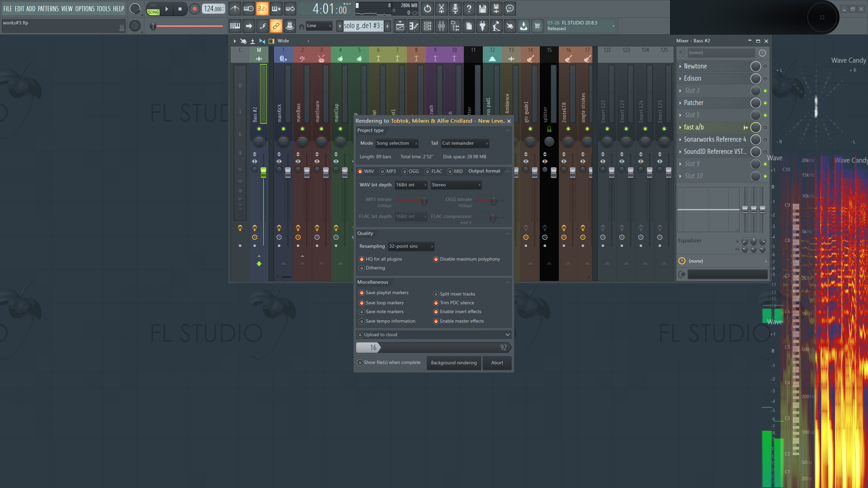Viewport: 868px width, 488px height.
Task: Toggle Split mixer tracks option
Action: [x=436, y=294]
